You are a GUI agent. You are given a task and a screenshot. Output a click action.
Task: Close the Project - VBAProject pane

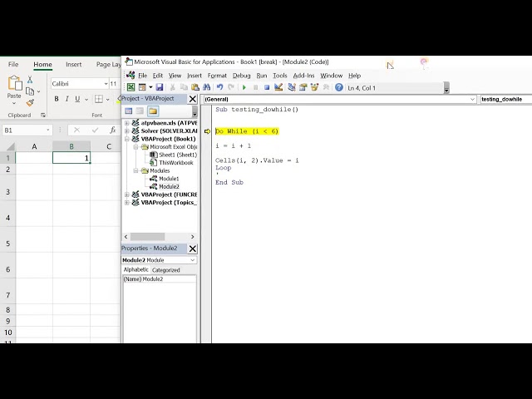point(192,99)
